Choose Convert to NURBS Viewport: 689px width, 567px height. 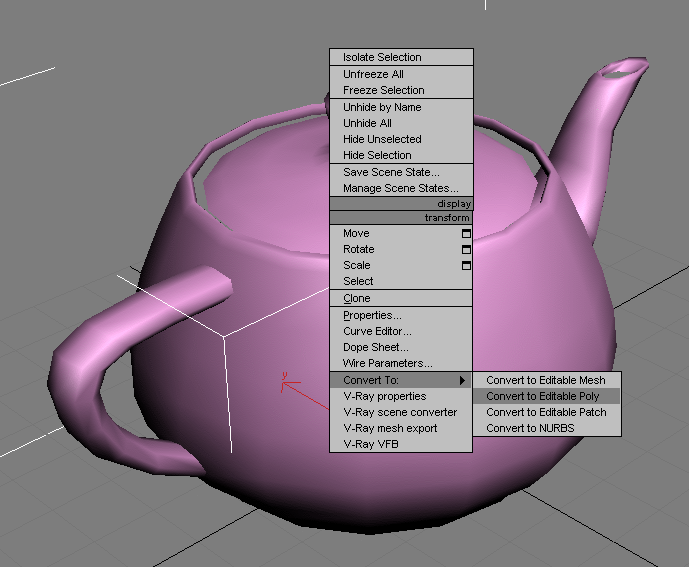[x=547, y=428]
